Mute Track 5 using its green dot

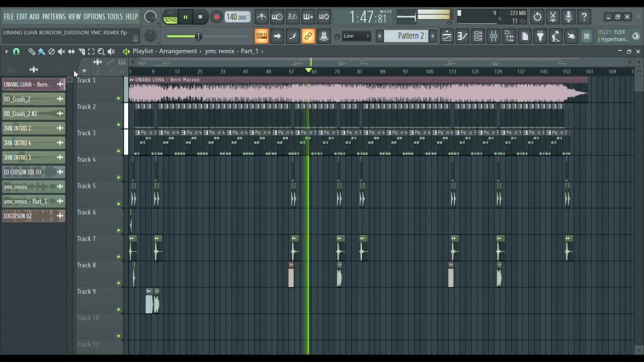(119, 204)
